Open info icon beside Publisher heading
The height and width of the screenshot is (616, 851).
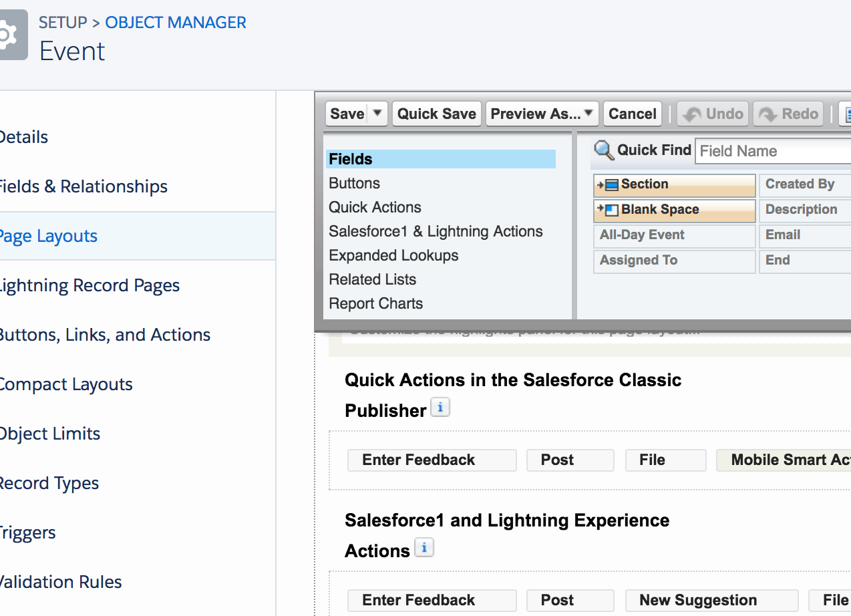click(440, 408)
